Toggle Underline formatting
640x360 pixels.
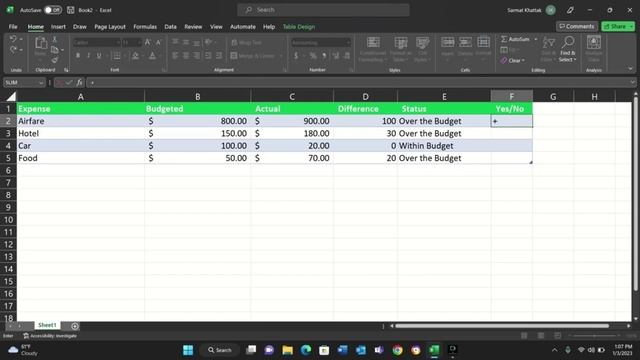tap(98, 56)
